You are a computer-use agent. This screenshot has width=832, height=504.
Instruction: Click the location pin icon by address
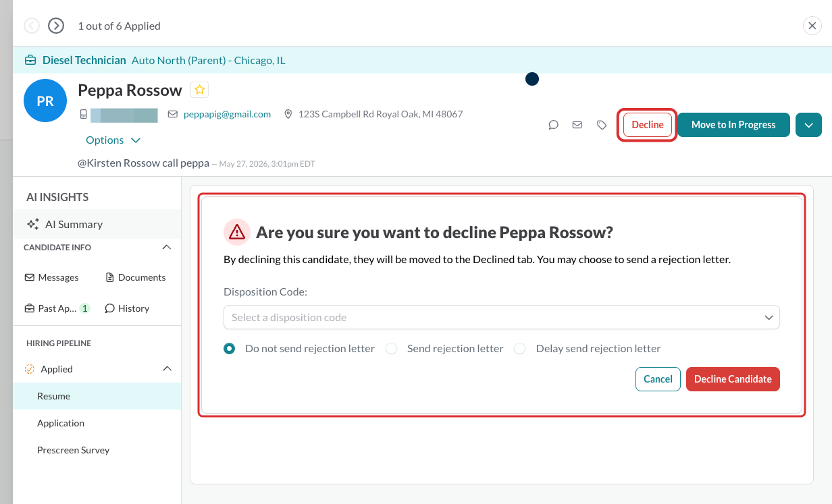[288, 115]
